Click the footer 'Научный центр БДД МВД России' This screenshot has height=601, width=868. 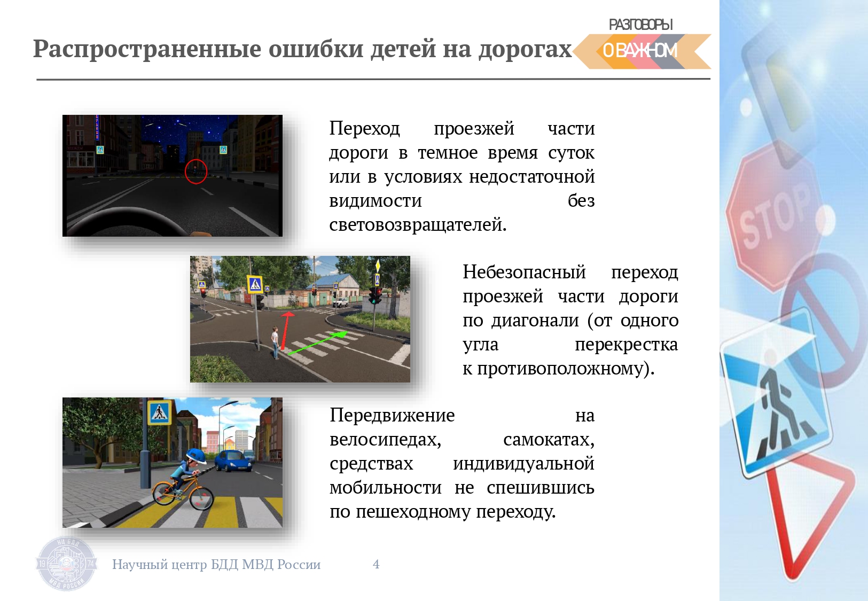tap(216, 564)
